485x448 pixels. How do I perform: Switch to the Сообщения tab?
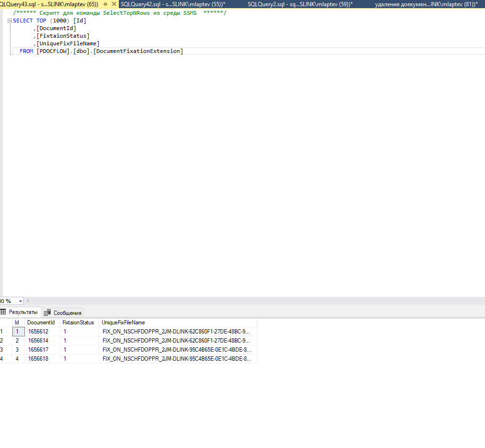click(63, 313)
